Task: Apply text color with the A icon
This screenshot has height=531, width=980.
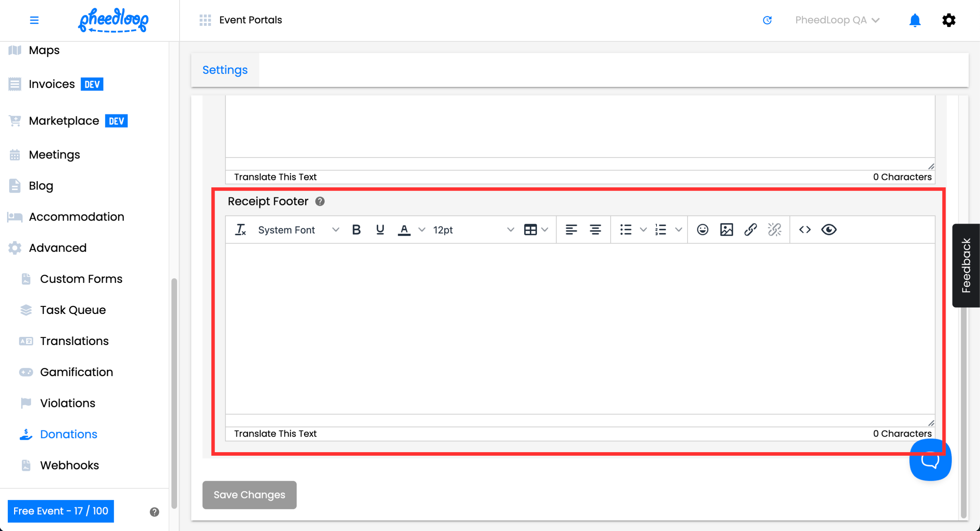Action: pos(404,230)
